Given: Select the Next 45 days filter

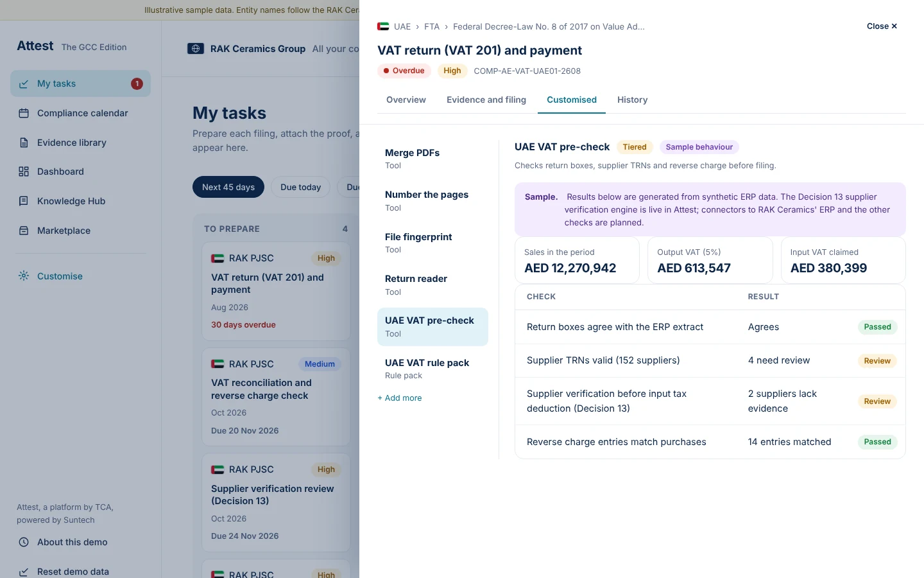Looking at the screenshot, I should pos(228,187).
